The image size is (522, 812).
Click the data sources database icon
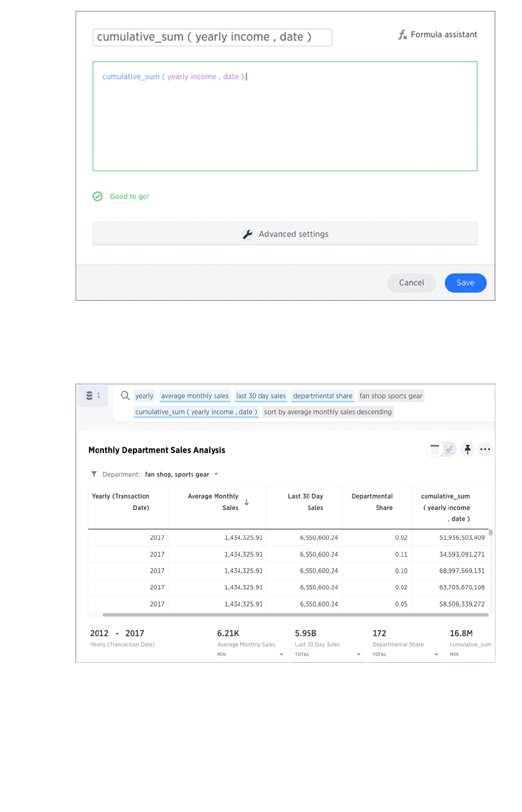tap(90, 396)
